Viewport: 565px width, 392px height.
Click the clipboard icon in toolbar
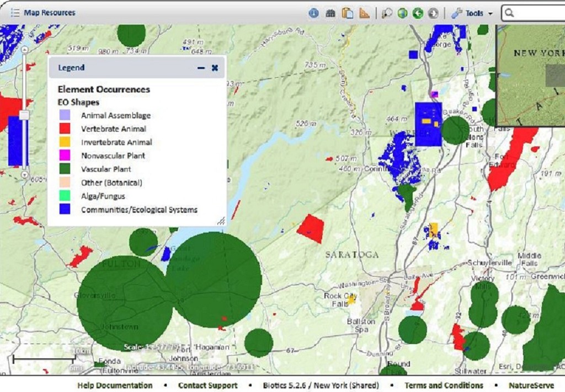(x=347, y=13)
